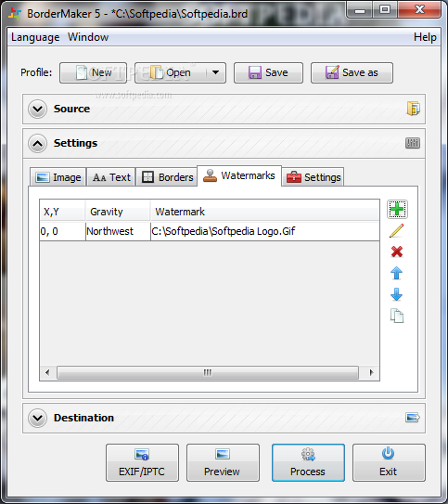Collapse the Settings section
This screenshot has width=448, height=504.
pos(38,143)
